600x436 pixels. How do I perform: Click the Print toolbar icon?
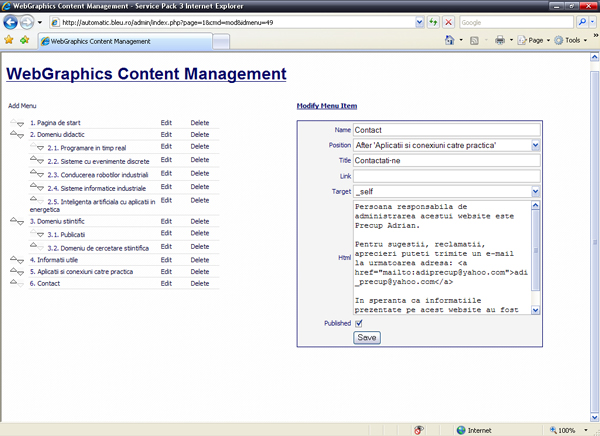click(x=499, y=41)
